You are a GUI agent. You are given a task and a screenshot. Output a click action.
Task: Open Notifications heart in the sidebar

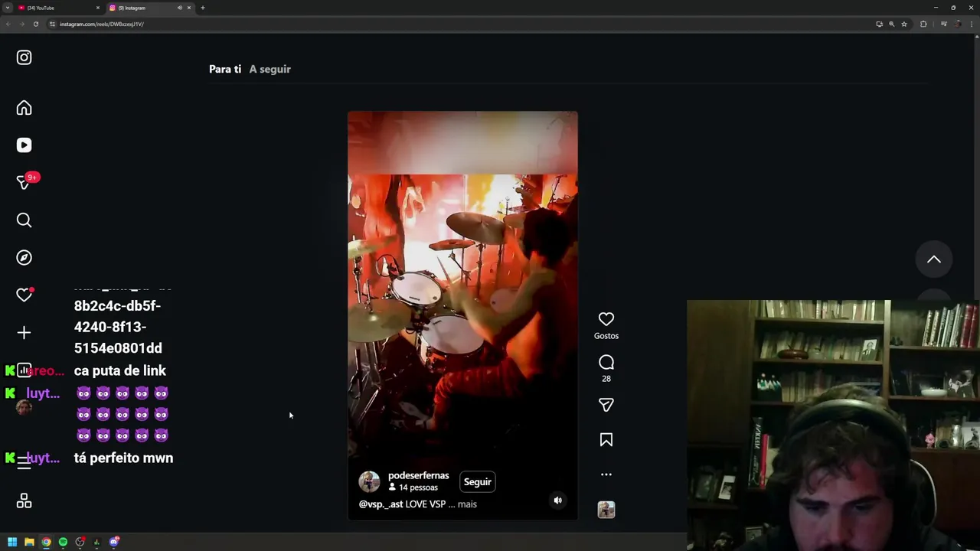tap(24, 295)
